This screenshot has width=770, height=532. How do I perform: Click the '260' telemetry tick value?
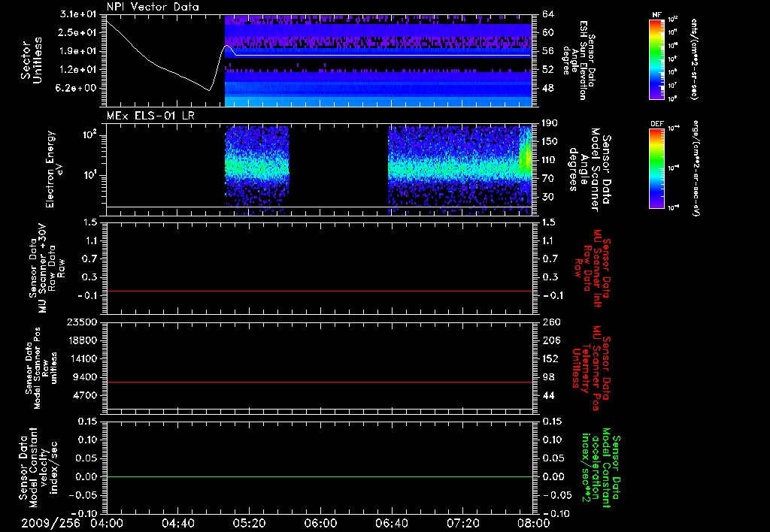[550, 322]
